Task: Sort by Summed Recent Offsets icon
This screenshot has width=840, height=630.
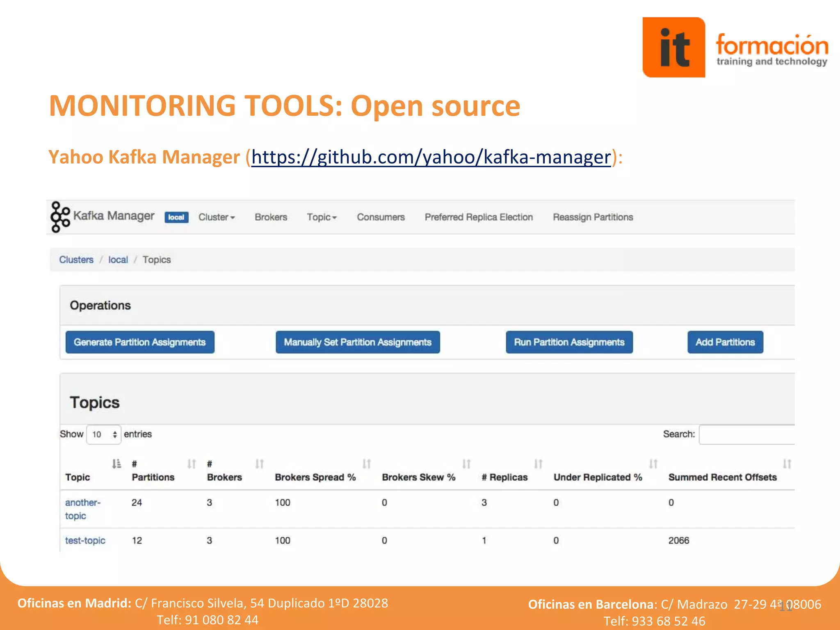Action: (x=787, y=464)
